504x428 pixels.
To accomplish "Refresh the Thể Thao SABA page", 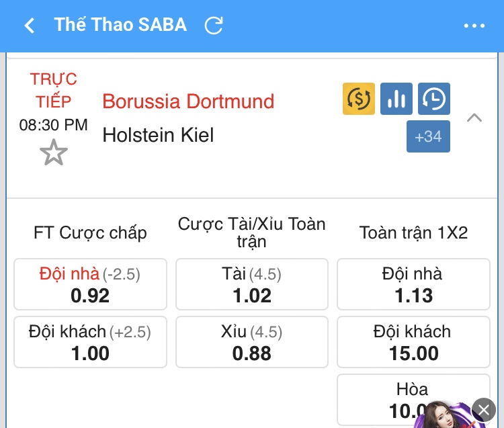I will click(214, 26).
